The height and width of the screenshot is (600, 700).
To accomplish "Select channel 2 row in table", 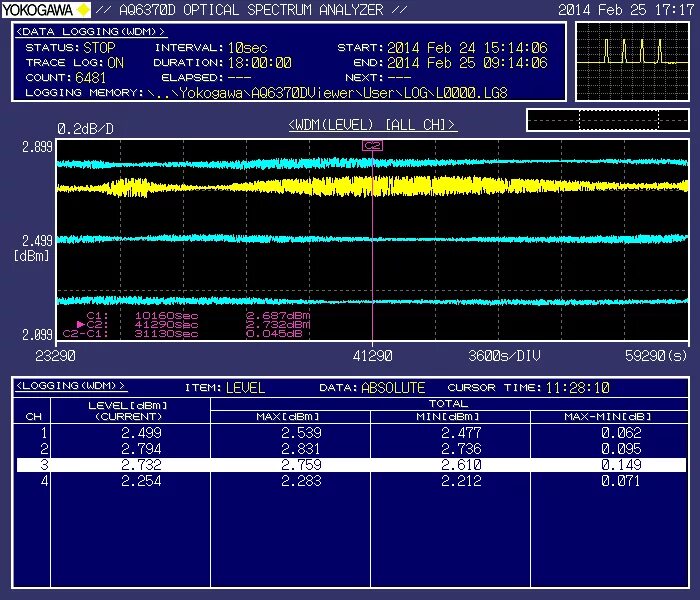I will click(x=351, y=449).
